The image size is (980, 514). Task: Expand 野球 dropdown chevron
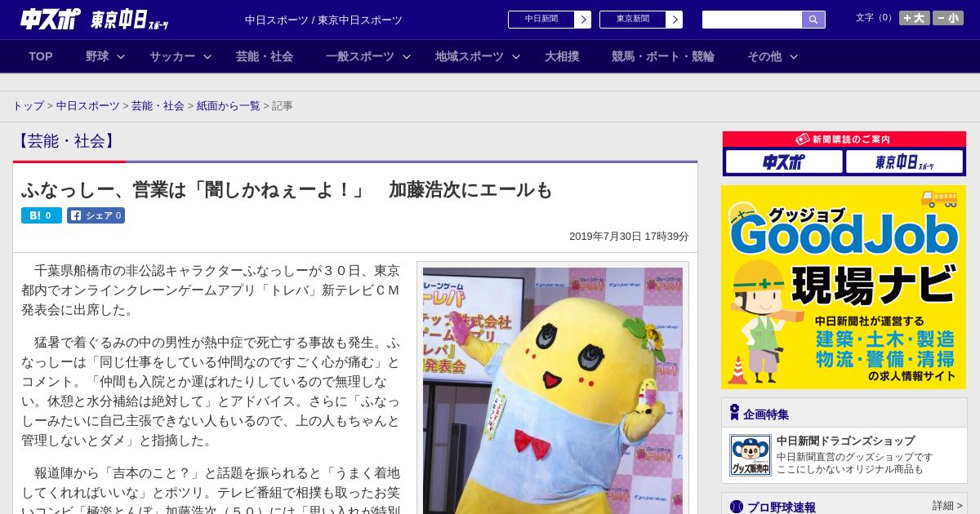tap(121, 56)
